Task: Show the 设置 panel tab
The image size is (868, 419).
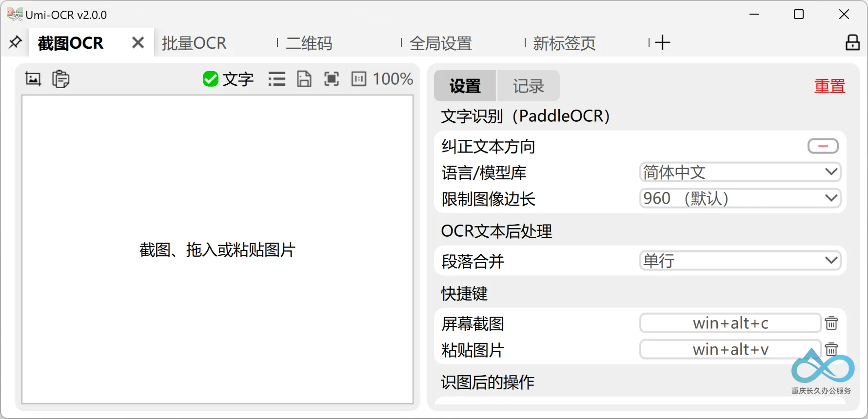Action: pyautogui.click(x=465, y=86)
